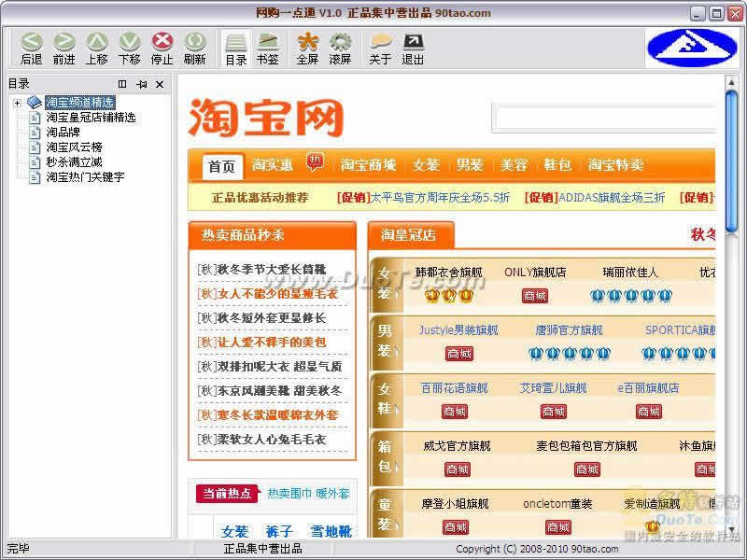The image size is (747, 560).
Task: Click 商城 badge under 艾琦萱儿旗舰
Action: click(553, 412)
